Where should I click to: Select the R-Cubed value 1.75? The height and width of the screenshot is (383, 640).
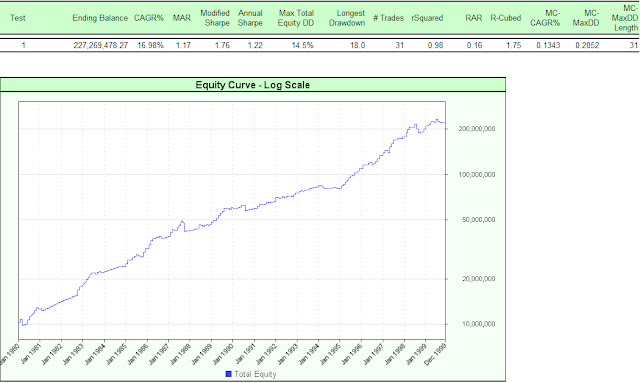pos(514,45)
